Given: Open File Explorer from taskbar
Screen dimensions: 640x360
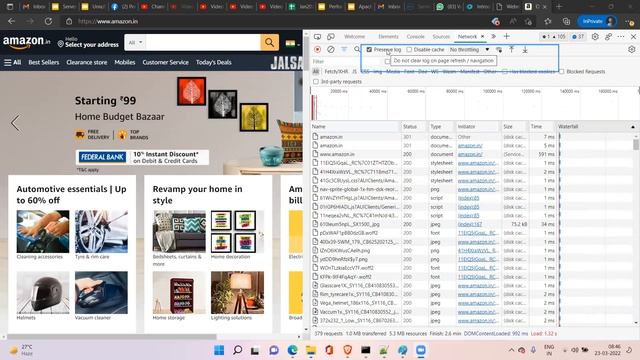Looking at the screenshot, I should 311,350.
